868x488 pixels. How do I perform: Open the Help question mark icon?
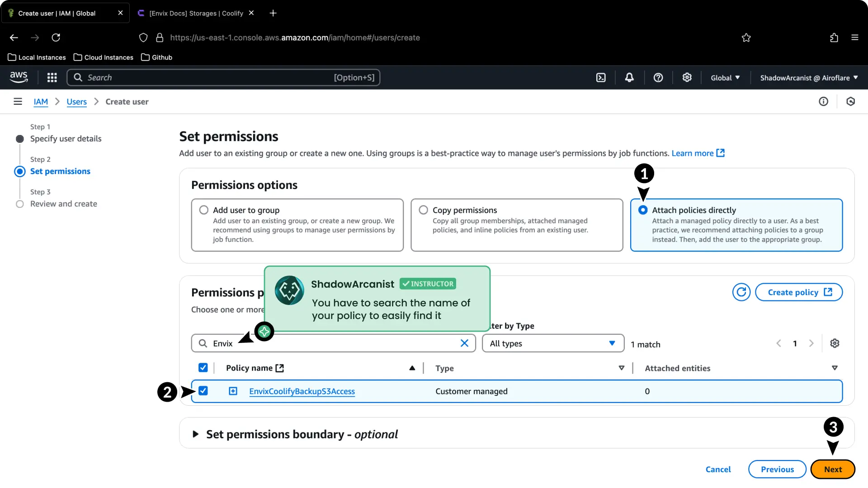click(x=658, y=77)
